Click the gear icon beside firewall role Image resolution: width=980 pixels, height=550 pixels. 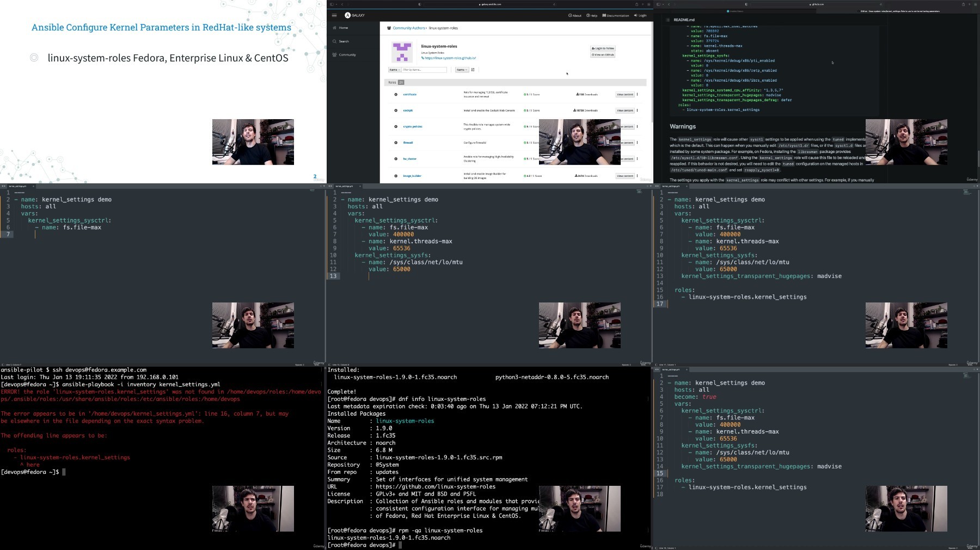tap(396, 143)
